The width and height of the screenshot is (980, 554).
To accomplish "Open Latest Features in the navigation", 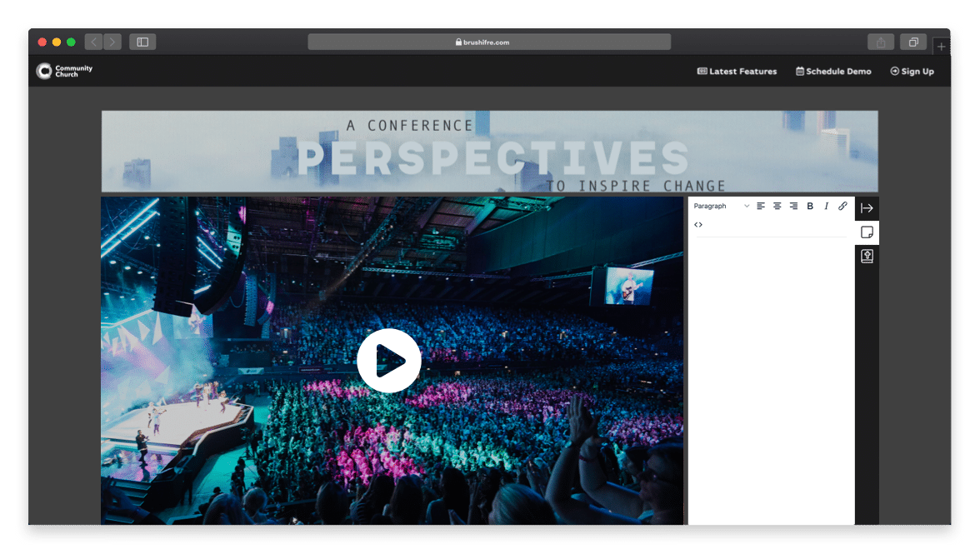I will click(737, 72).
